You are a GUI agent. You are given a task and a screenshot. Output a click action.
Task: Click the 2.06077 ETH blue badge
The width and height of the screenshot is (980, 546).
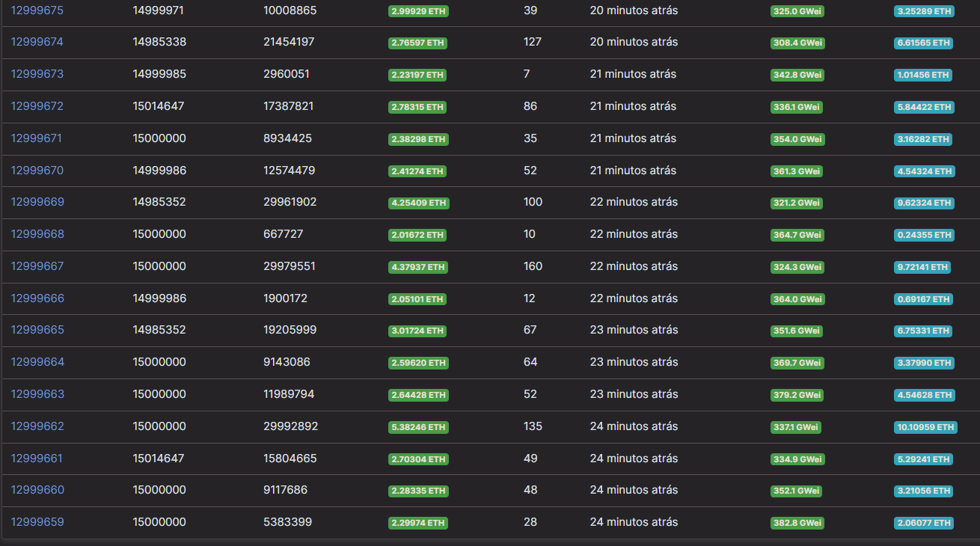coord(924,523)
